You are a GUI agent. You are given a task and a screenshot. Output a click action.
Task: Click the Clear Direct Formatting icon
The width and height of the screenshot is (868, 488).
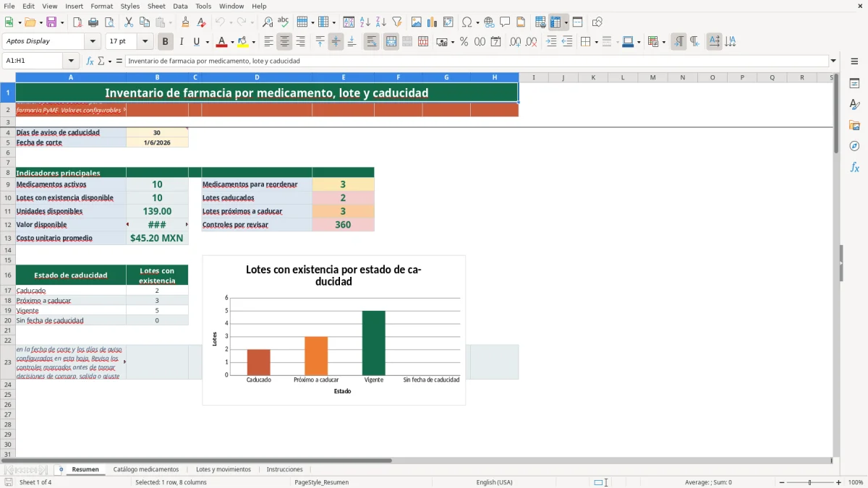[202, 22]
